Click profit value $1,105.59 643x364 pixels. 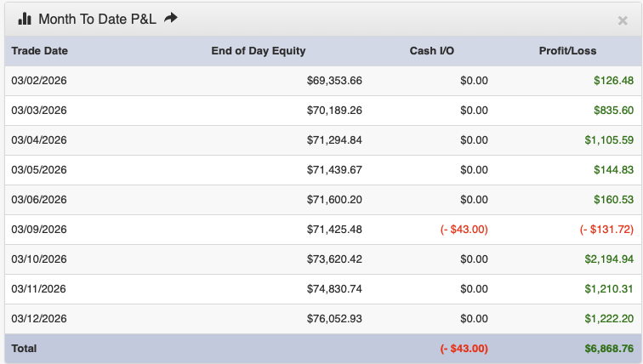(609, 140)
